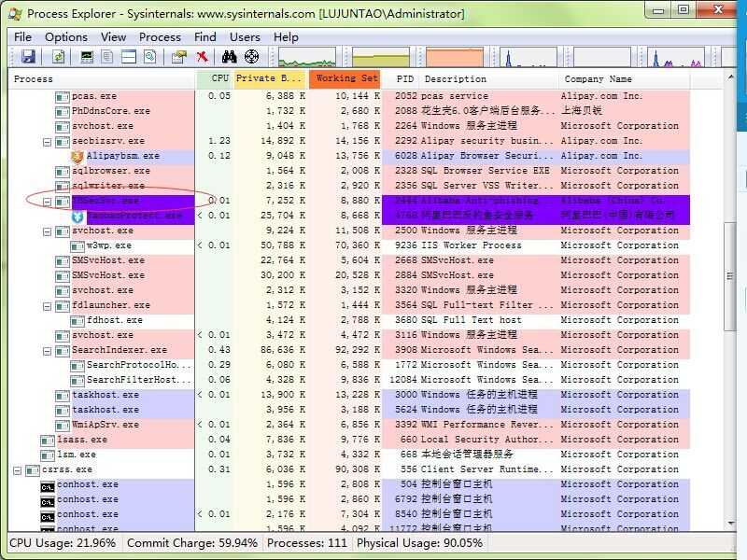Click the Refresh Now toolbar icon
Viewport: 747px width, 560px height.
point(58,57)
